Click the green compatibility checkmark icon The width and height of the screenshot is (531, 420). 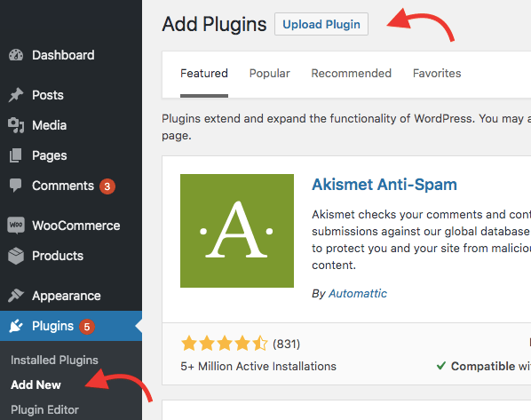[441, 366]
